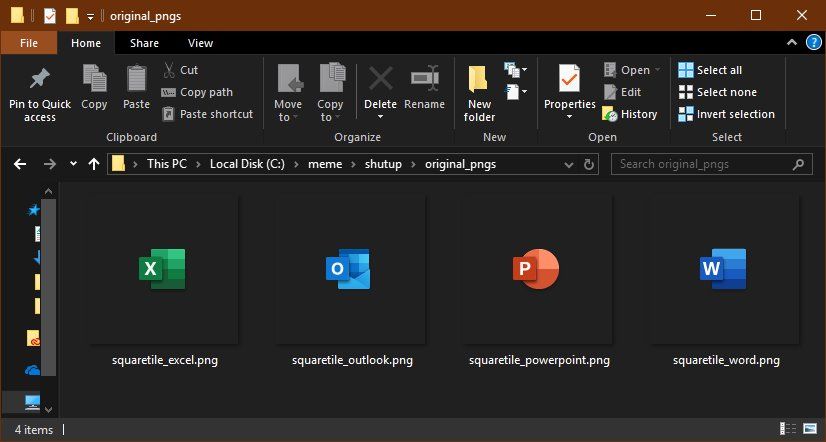Click Local Disk (C:) in the breadcrumb
826x442 pixels.
tap(247, 164)
